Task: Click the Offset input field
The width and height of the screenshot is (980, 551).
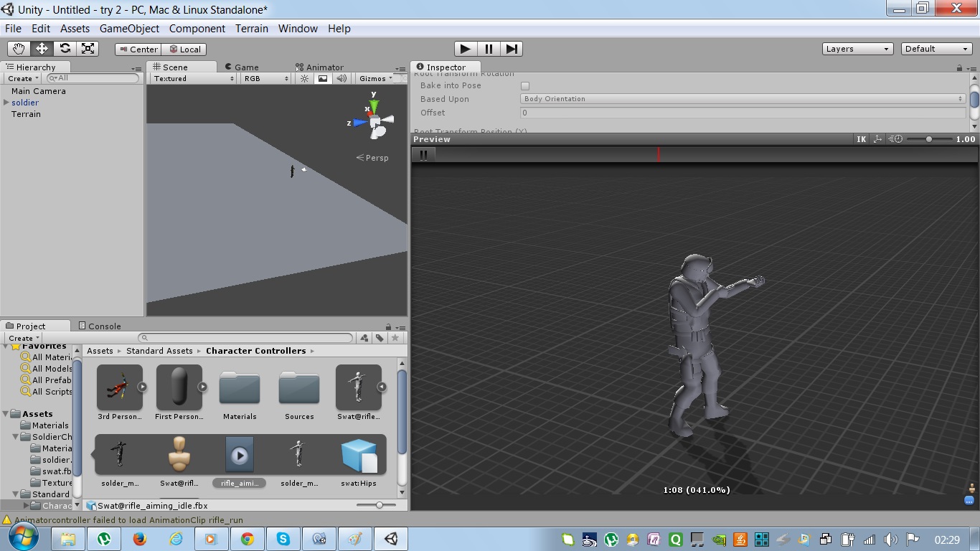Action: (x=743, y=113)
